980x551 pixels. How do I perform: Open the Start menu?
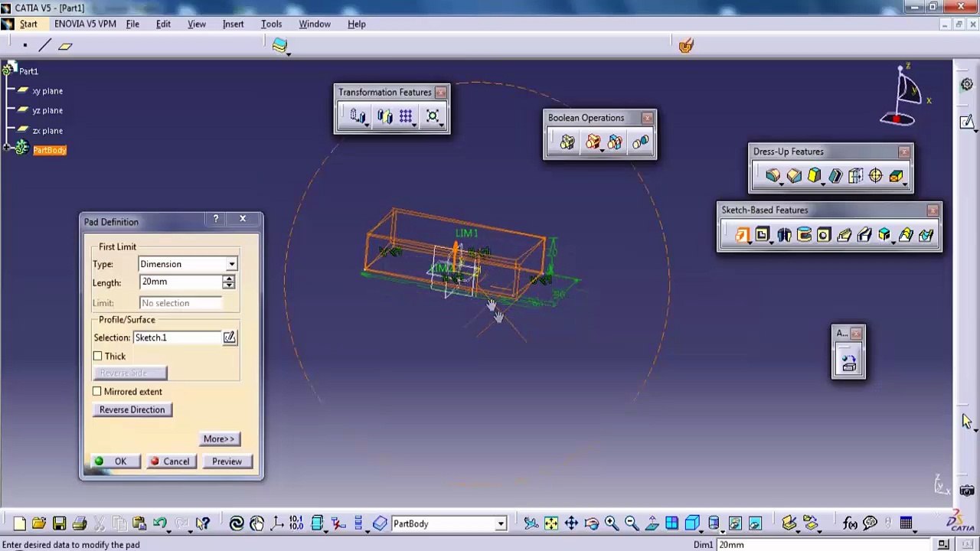point(28,24)
